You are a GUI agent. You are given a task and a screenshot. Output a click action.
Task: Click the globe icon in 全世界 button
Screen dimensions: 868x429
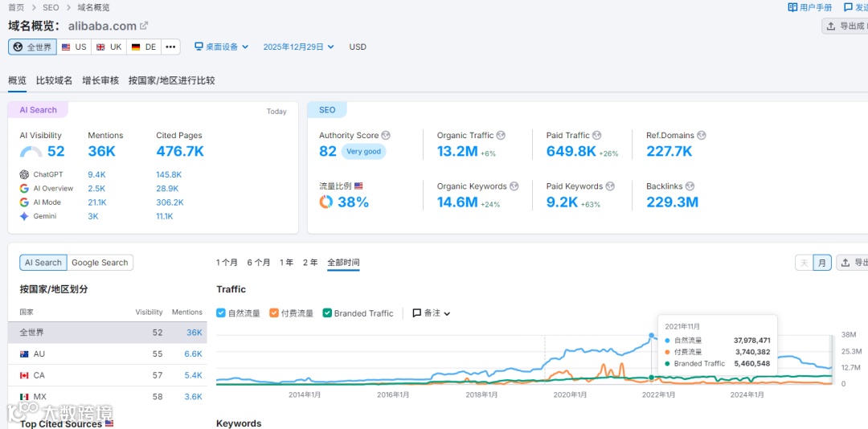[x=18, y=47]
